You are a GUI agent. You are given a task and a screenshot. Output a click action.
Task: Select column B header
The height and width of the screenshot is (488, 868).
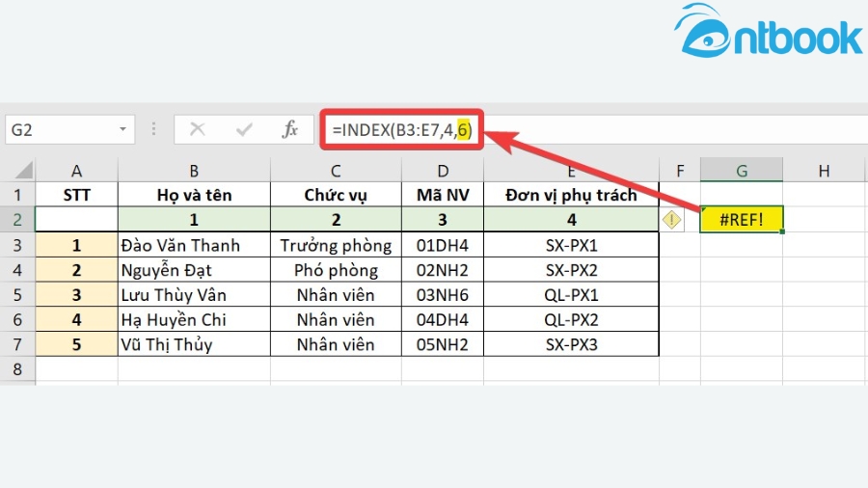[x=194, y=171]
